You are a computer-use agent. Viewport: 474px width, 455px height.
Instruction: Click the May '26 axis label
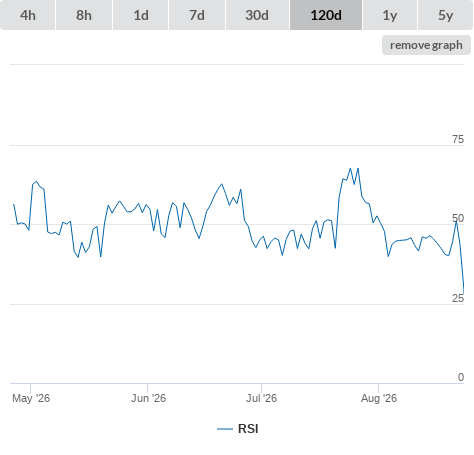31,398
